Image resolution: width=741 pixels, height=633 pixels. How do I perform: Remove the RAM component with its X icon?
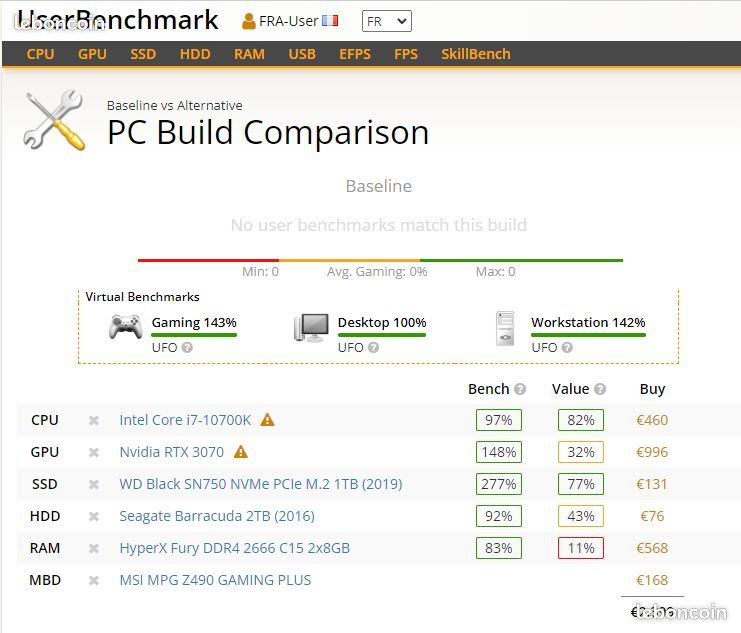(x=94, y=548)
